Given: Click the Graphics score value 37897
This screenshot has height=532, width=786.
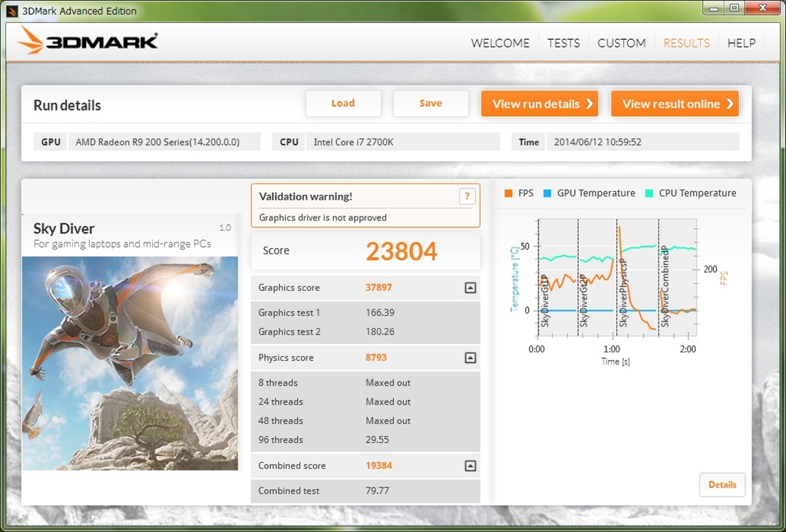Looking at the screenshot, I should coord(379,288).
